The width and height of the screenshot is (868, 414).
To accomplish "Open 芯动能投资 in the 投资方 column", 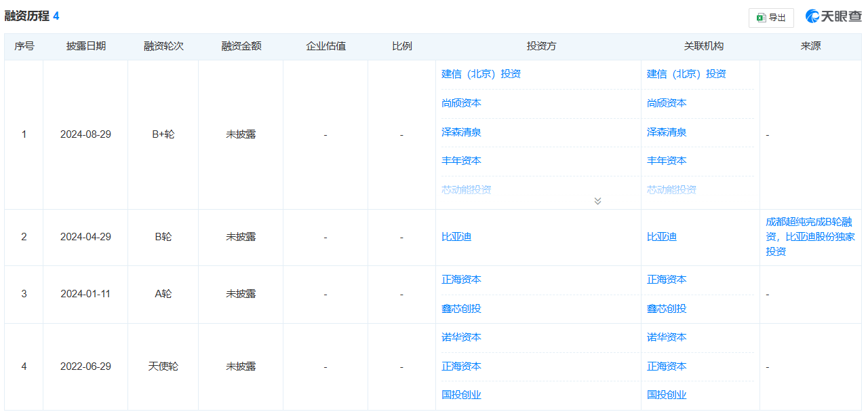I will pyautogui.click(x=467, y=190).
